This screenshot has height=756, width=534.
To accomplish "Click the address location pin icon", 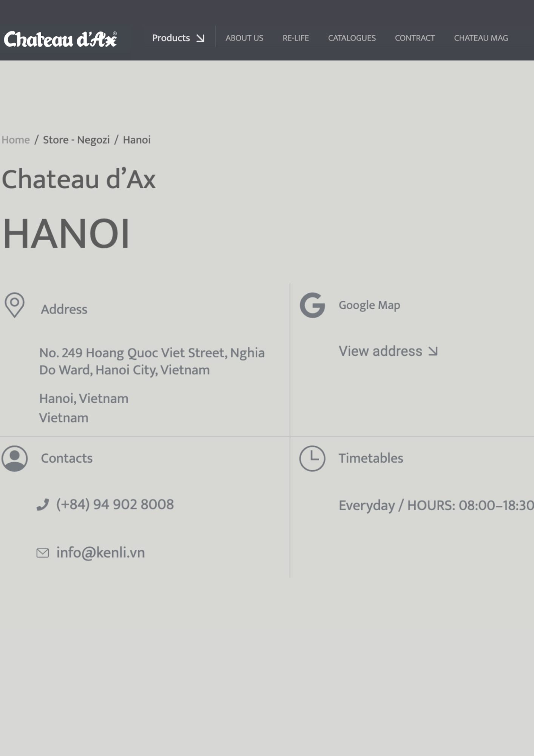I will click(x=15, y=305).
